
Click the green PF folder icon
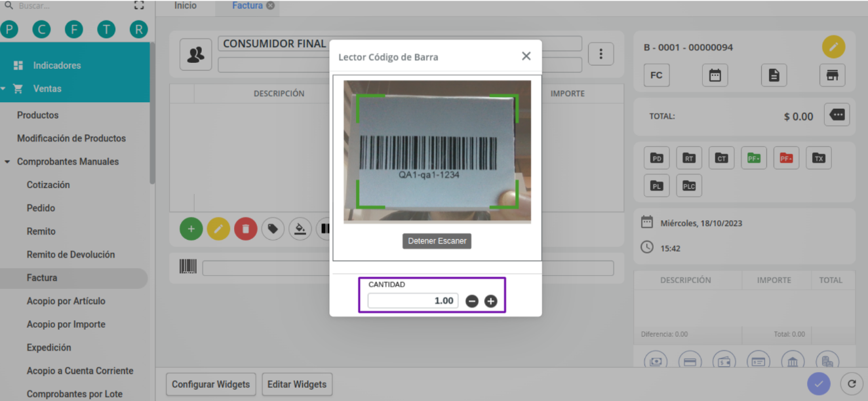(x=754, y=158)
